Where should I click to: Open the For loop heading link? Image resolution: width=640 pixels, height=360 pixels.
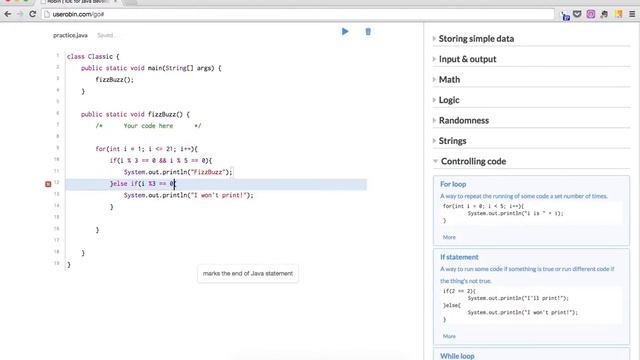pyautogui.click(x=453, y=184)
